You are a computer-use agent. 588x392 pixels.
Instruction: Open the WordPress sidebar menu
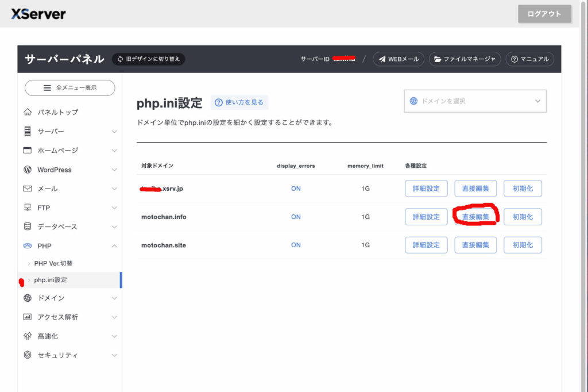point(69,170)
